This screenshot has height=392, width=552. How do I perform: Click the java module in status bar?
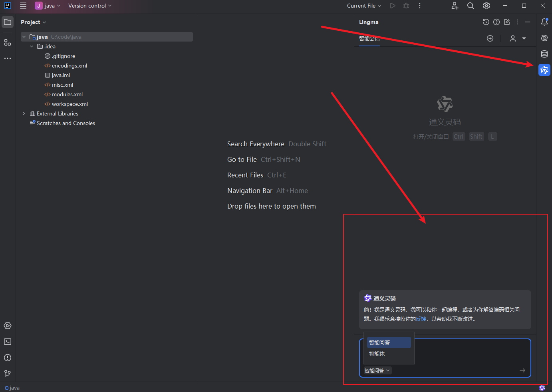click(12, 388)
